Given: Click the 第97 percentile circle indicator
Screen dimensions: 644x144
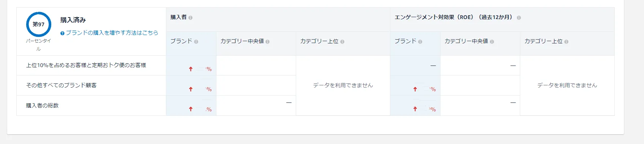Looking at the screenshot, I should (38, 24).
